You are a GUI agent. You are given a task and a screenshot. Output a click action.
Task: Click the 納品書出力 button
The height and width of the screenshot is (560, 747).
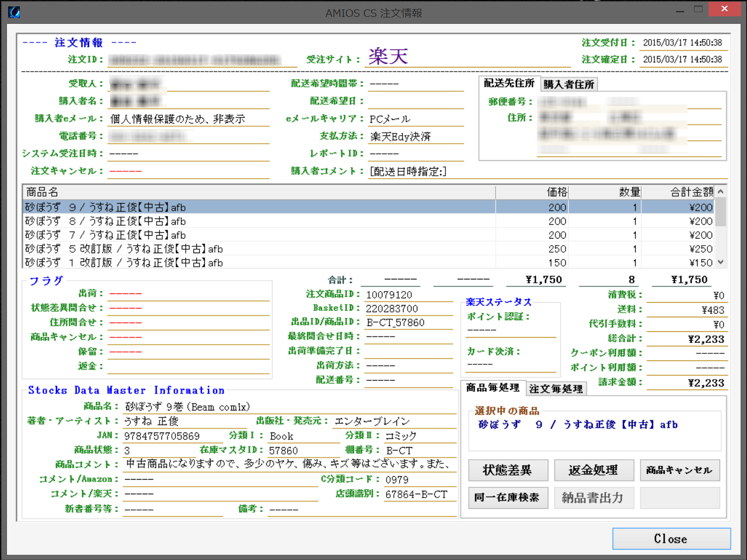pos(593,498)
